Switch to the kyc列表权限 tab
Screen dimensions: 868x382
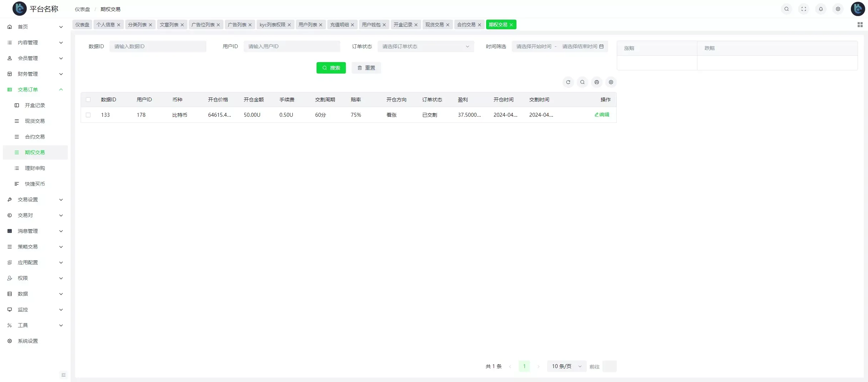tap(272, 25)
